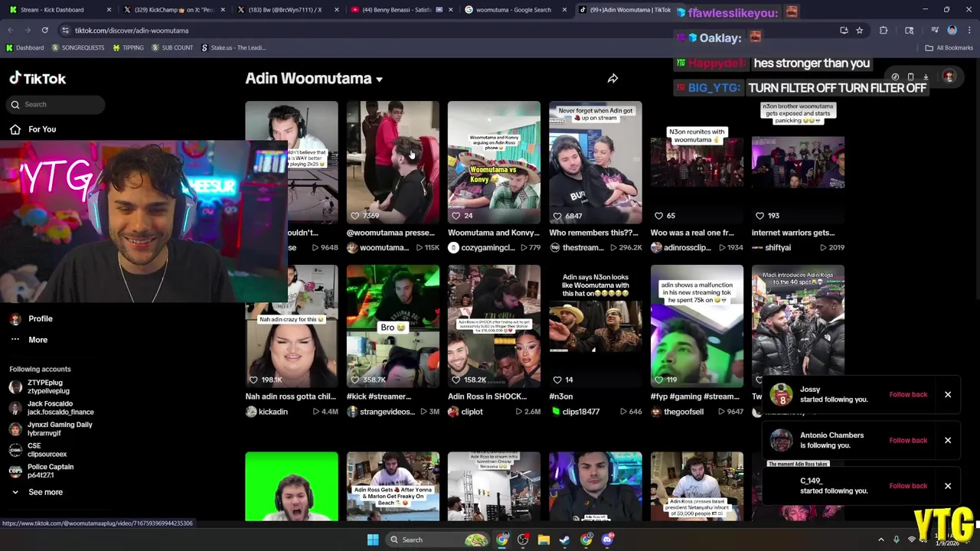Open the Woomutama vs Konvy video
This screenshot has height=551, width=980.
pyautogui.click(x=494, y=162)
